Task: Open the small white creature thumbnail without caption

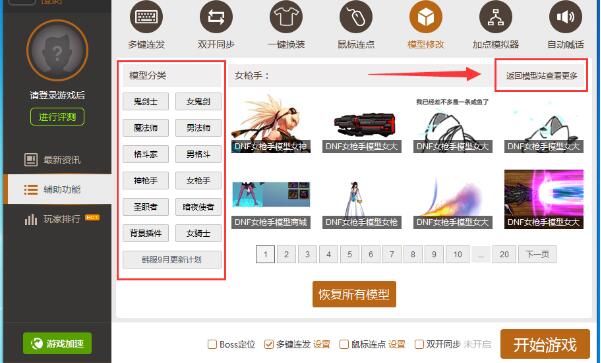Action: 544,123
